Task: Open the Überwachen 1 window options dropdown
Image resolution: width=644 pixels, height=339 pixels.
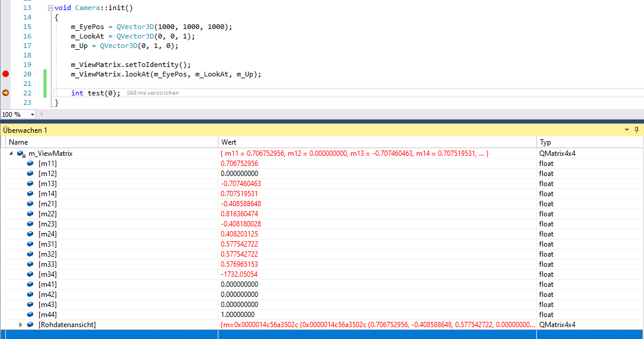Action: coord(627,130)
